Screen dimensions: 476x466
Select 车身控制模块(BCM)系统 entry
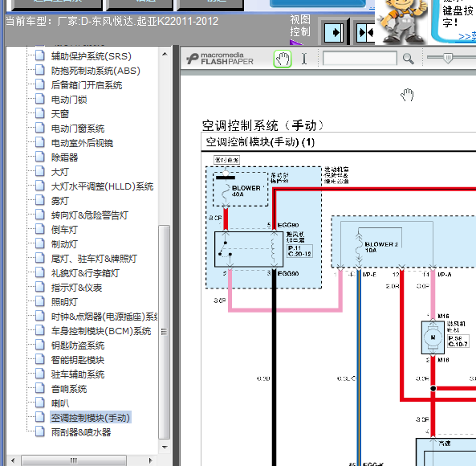[x=101, y=331]
